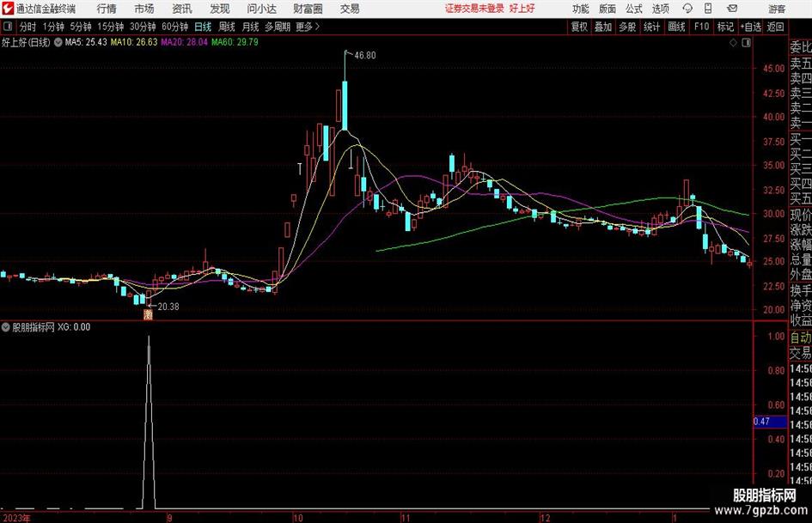
Task: Open the 财富圈 menu
Action: tap(308, 9)
